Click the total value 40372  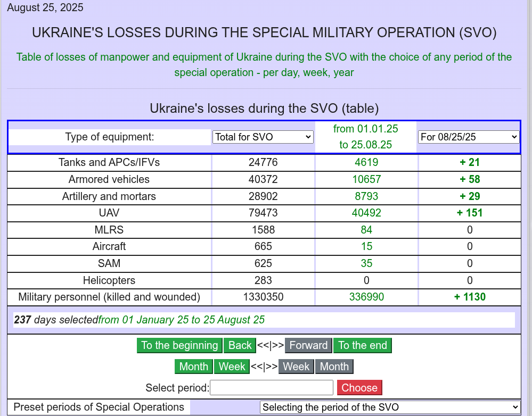pos(263,179)
